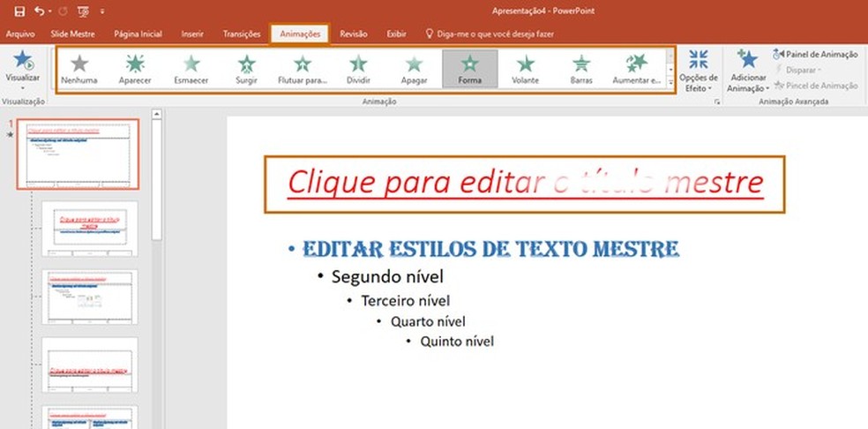Click the Terceiro nível text
Viewport: 868px width, 429px height.
(405, 300)
